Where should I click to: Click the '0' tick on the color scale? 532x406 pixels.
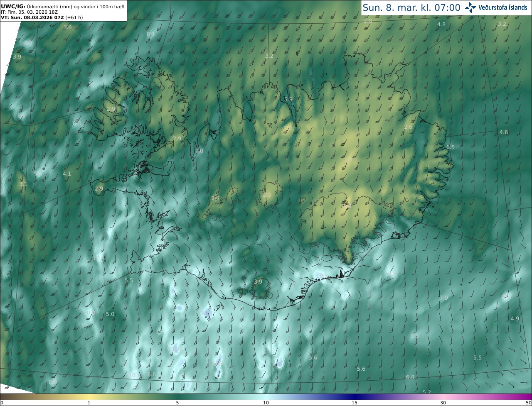click(x=2, y=403)
